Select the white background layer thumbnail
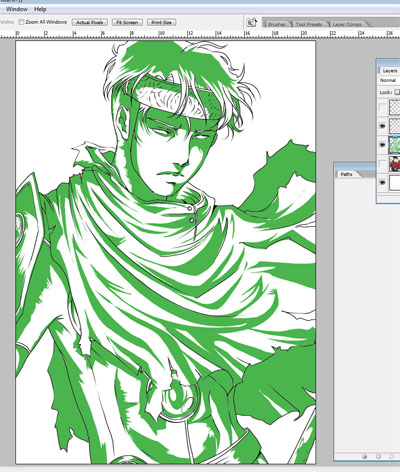Image resolution: width=400 pixels, height=472 pixels. [395, 182]
